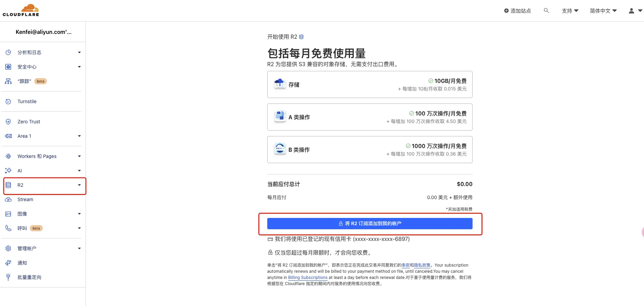The image size is (644, 306).
Task: Expand the 图像 menu arrow
Action: (79, 214)
